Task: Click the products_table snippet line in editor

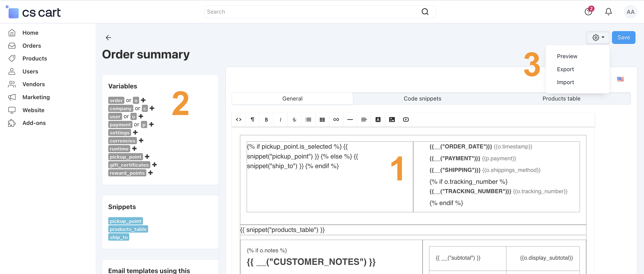Action: click(282, 230)
